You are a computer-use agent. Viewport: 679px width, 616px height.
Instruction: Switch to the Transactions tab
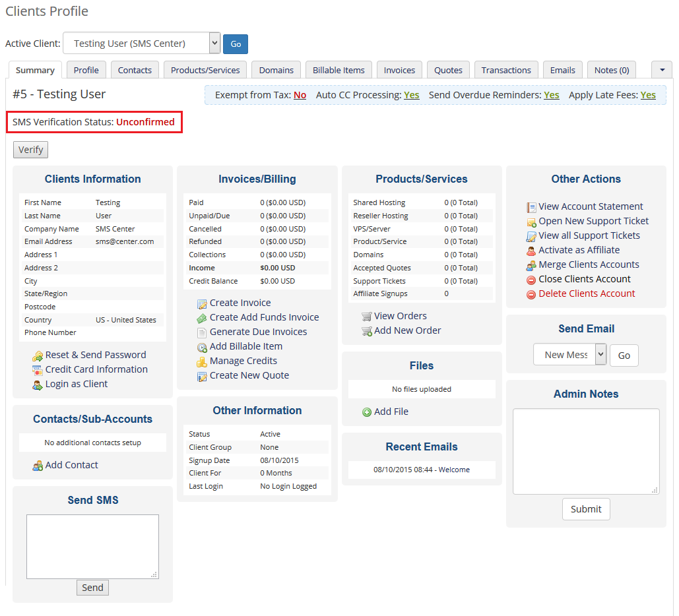coord(506,70)
